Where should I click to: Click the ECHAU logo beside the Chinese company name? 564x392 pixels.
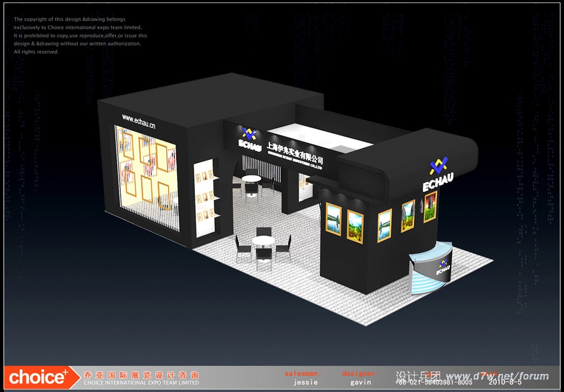[250, 139]
